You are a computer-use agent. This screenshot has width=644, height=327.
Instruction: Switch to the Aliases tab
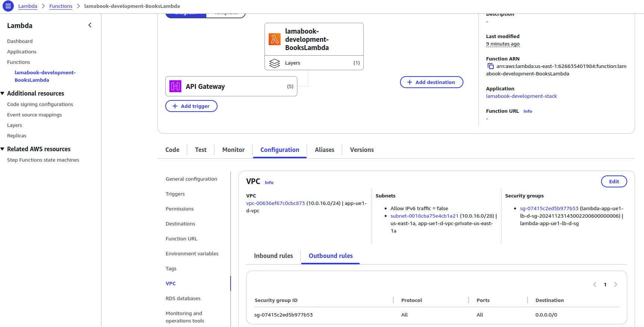pyautogui.click(x=325, y=150)
